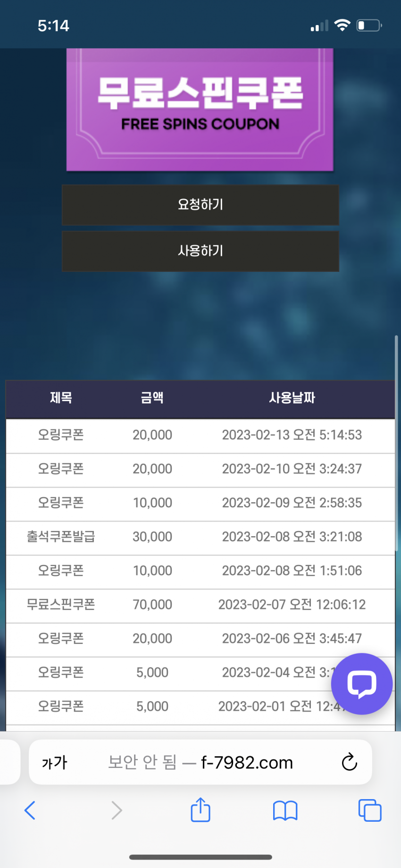This screenshot has width=401, height=868.
Task: Tap the battery indicator in status bar
Action: click(x=369, y=25)
